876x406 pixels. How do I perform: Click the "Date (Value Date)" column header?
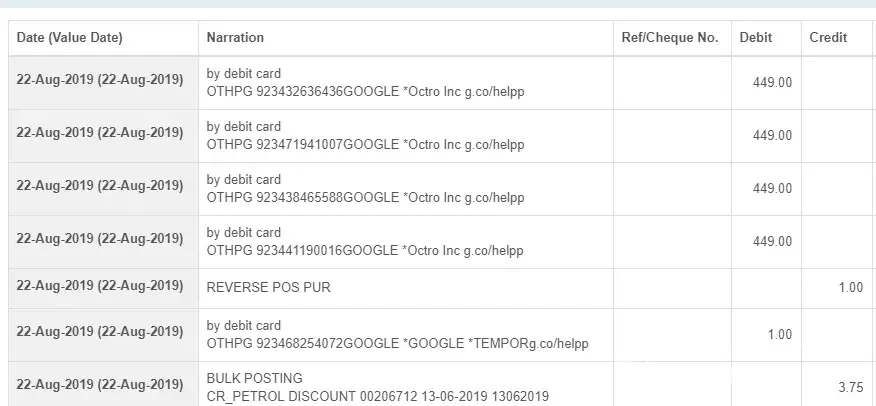[70, 38]
